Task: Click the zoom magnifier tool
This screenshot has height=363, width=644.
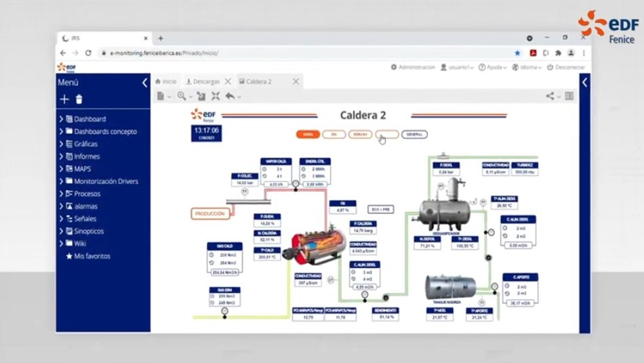Action: click(182, 96)
